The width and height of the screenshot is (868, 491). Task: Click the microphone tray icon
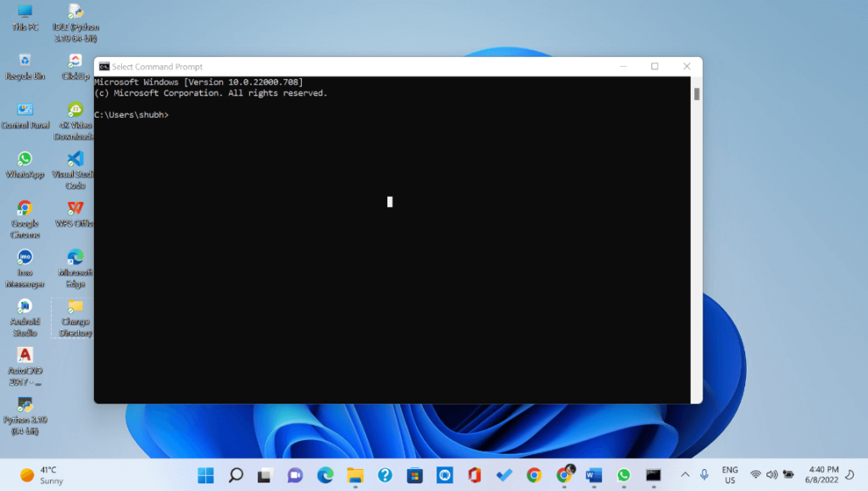click(704, 475)
